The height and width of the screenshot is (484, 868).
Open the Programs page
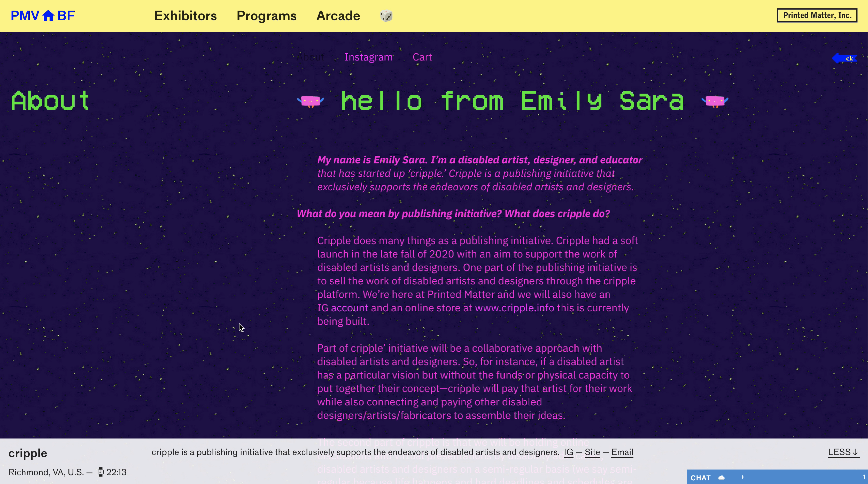267,16
